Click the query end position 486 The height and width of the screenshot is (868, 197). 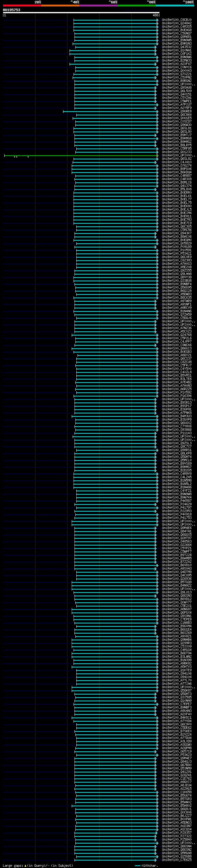155,15
